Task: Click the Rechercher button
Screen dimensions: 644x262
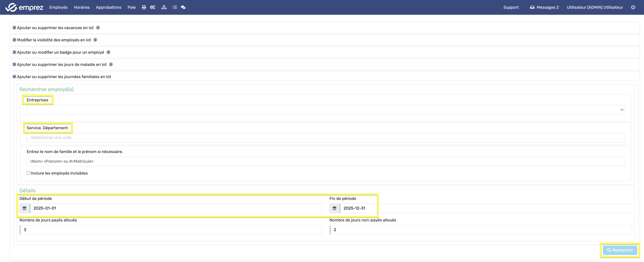Action: (620, 250)
